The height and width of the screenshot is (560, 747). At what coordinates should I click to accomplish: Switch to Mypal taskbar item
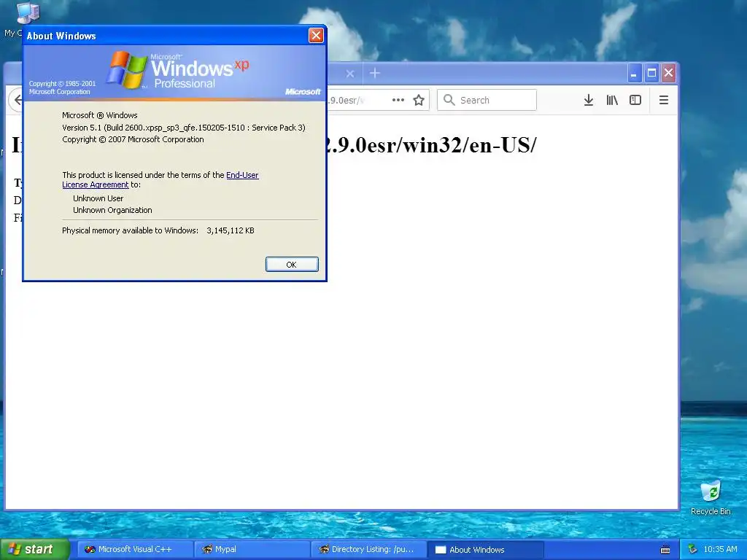pos(252,549)
